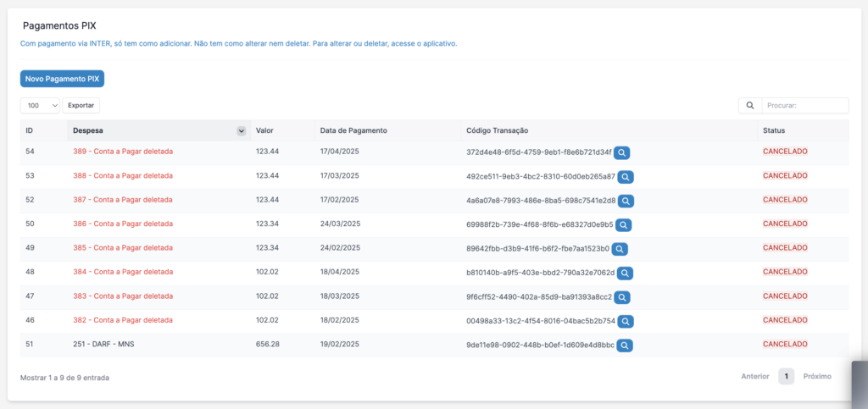
Task: Click Novo Pagamento PIX button
Action: [62, 79]
